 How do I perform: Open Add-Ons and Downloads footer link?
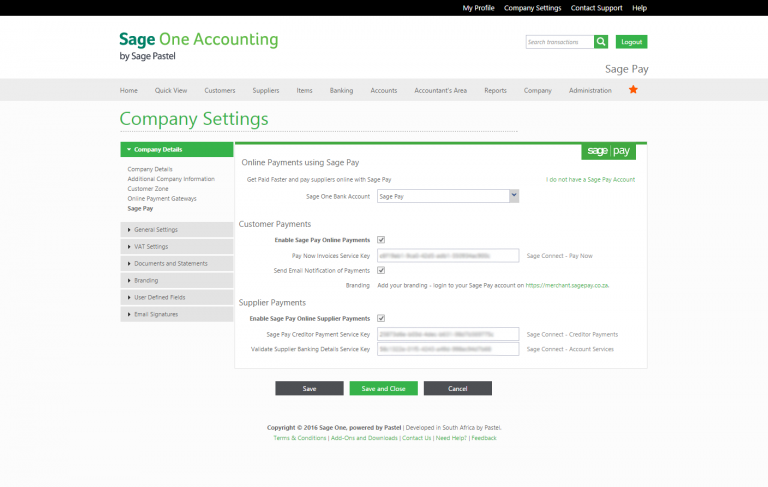tap(364, 438)
